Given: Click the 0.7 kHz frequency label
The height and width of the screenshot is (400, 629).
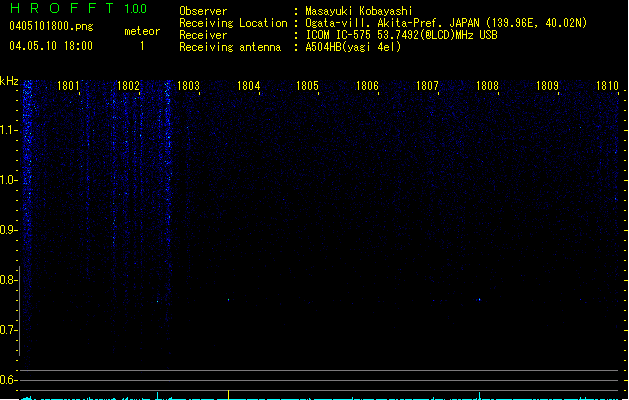Looking at the screenshot, I should coord(8,330).
